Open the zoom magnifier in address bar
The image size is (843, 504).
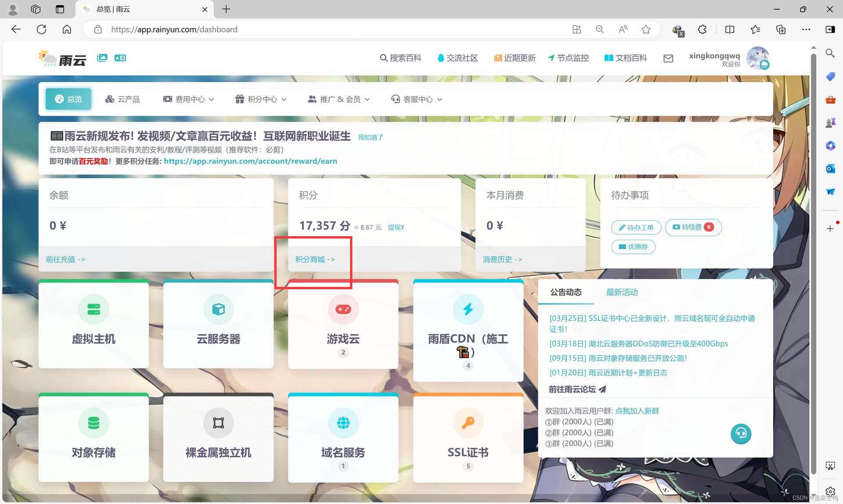(599, 29)
